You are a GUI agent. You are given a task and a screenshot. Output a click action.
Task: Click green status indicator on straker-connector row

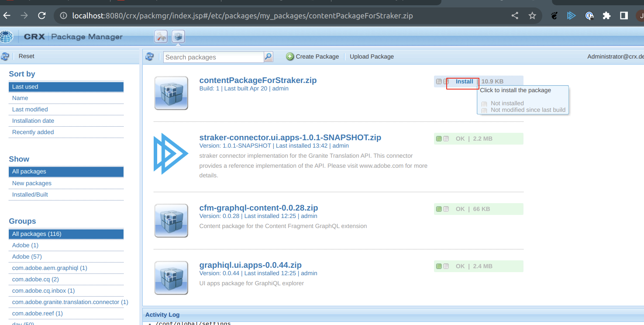tap(439, 138)
